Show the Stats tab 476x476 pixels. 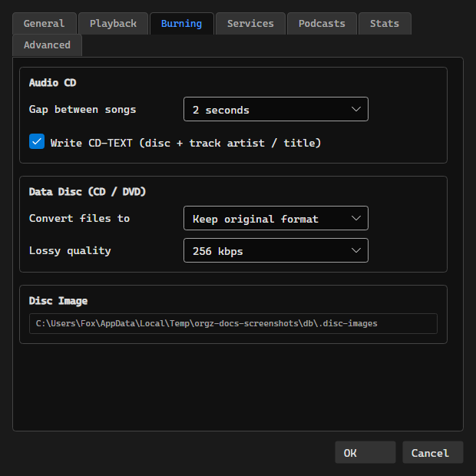[385, 23]
